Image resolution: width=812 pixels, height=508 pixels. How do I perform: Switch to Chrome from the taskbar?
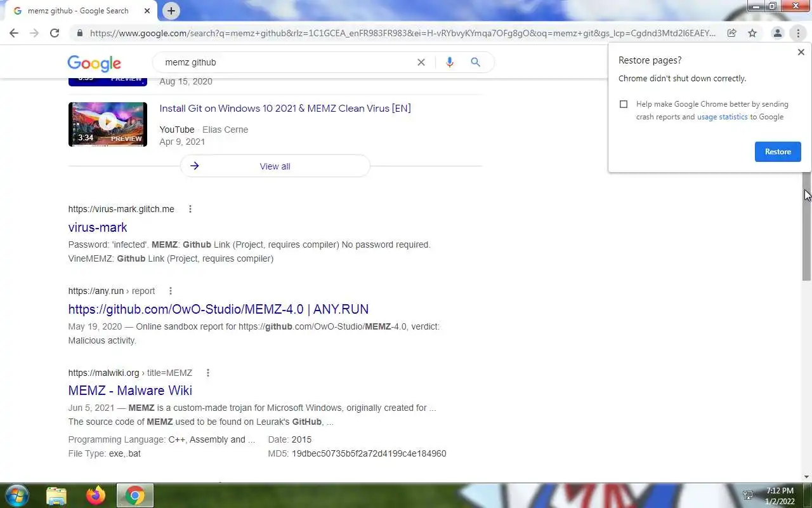coord(134,495)
